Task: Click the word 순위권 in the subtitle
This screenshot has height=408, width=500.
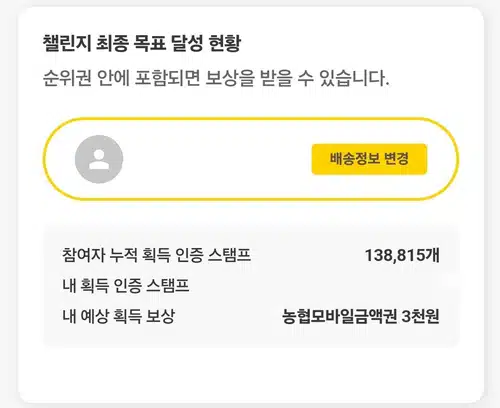Action: point(67,78)
